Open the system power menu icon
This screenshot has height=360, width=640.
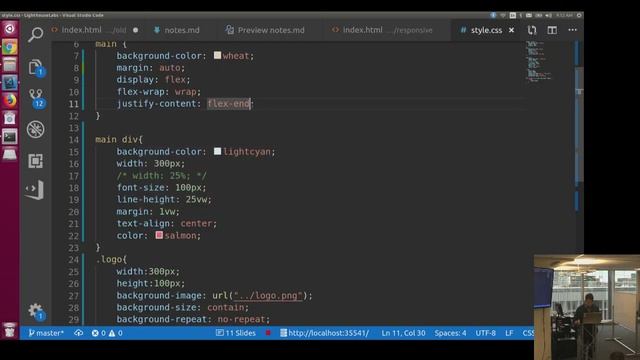[x=579, y=15]
